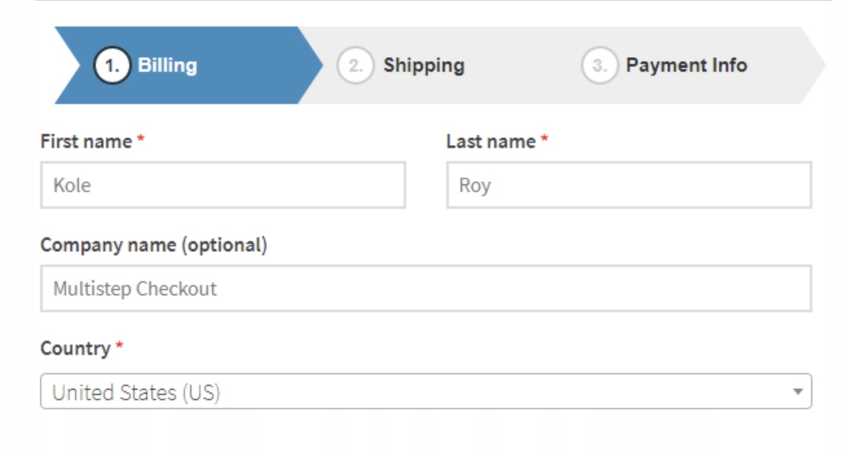Viewport: 868px width, 450px height.
Task: Click the Last name label text
Action: [490, 142]
